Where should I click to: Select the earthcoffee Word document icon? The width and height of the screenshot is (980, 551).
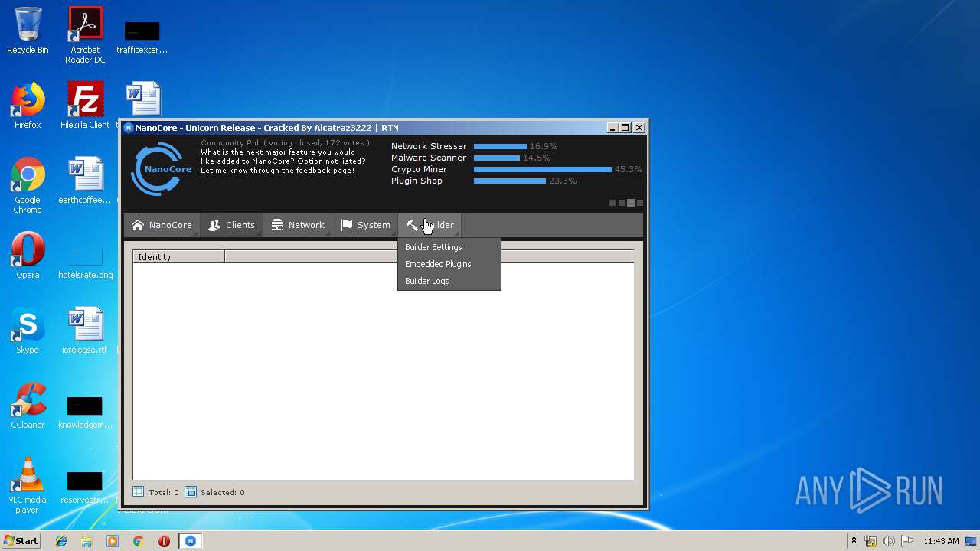(85, 181)
